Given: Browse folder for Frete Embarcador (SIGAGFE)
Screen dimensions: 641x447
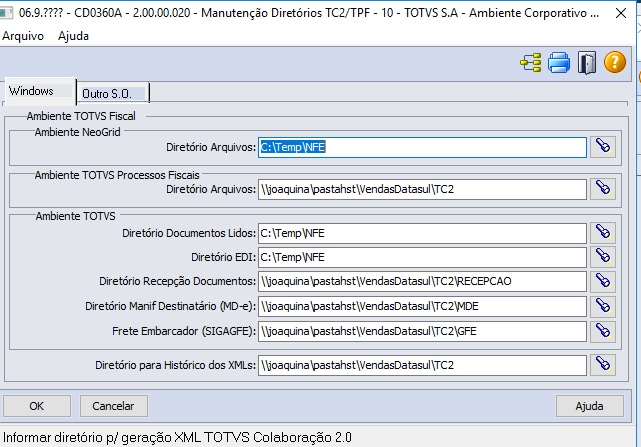Looking at the screenshot, I should click(x=603, y=331).
